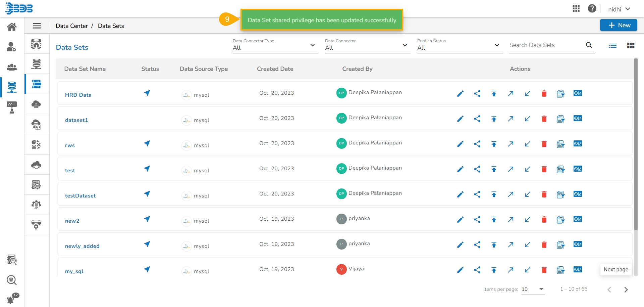The image size is (644, 307).
Task: Open the apps grid menu icon
Action: coord(576,9)
